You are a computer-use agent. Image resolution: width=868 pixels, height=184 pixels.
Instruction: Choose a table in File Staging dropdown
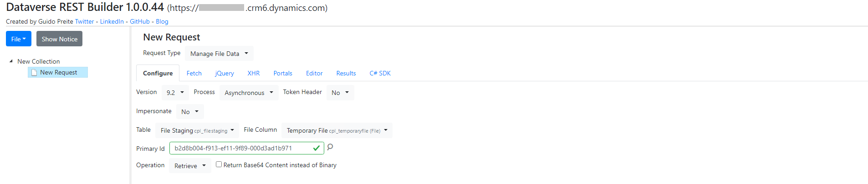(197, 130)
